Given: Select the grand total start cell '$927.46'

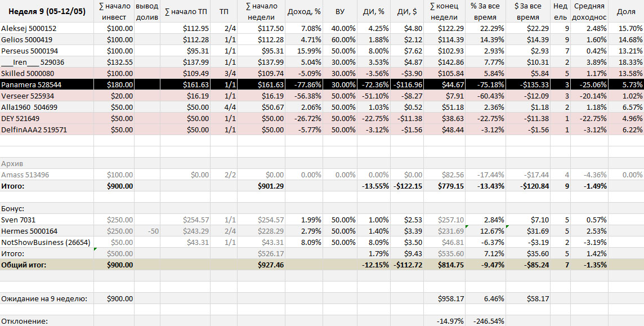Looking at the screenshot, I should [261, 265].
